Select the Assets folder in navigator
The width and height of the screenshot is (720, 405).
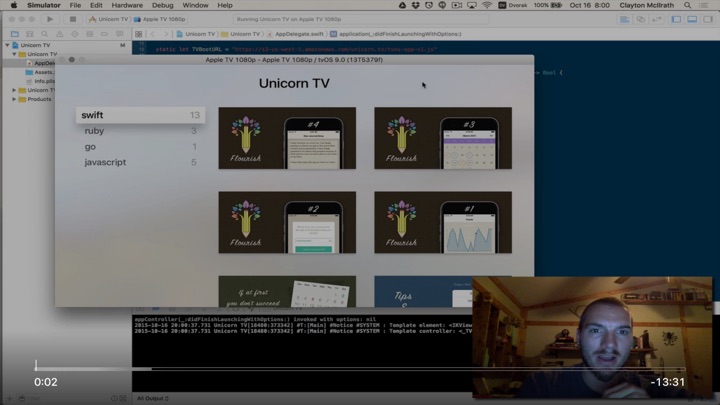pos(40,72)
